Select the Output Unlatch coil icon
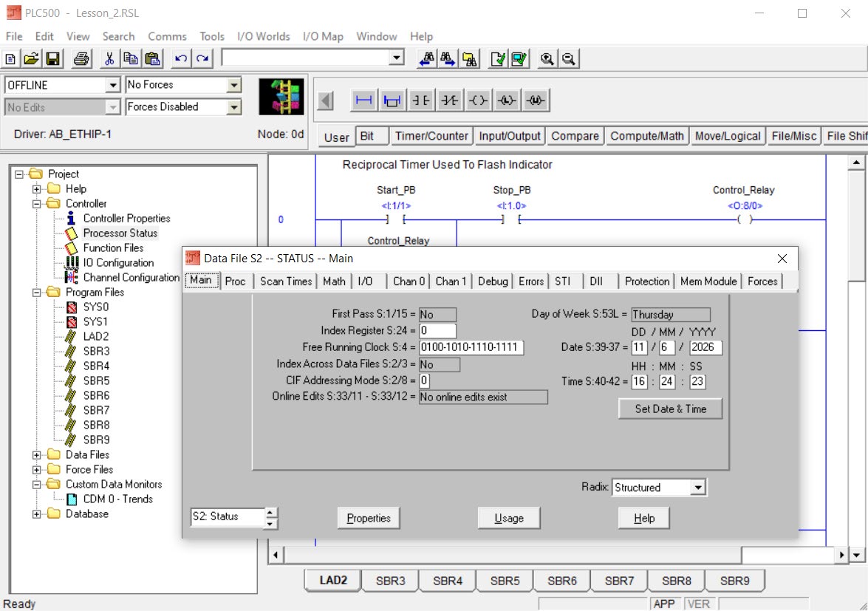868x611 pixels. point(536,100)
